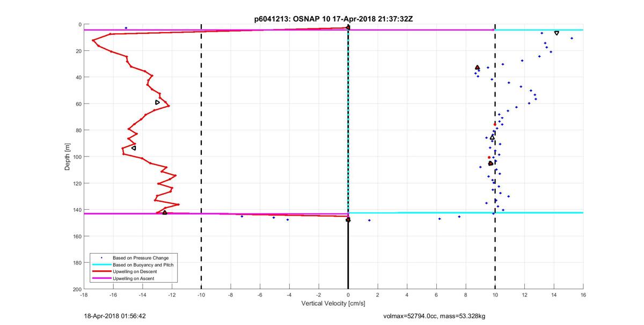
Task: Click the timestamp '18-Apr-2018 01:56:42' footer
Action: [115, 316]
